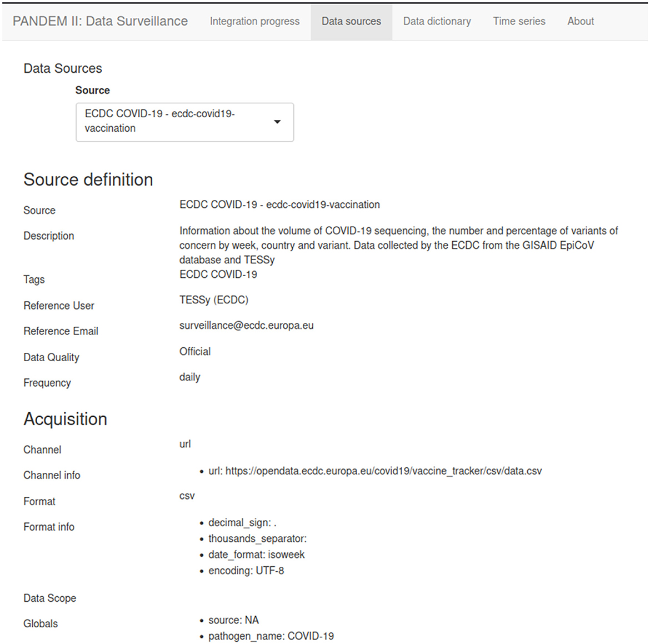The height and width of the screenshot is (644, 650).
Task: Click the date_format: isoweek list item
Action: tap(256, 555)
